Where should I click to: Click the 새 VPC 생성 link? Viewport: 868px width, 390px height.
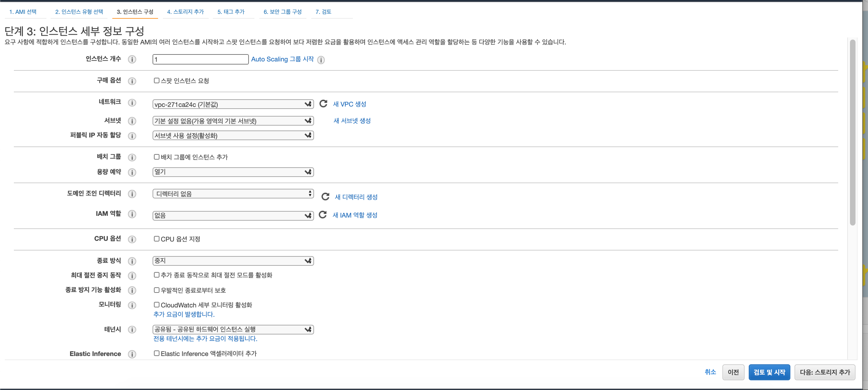[x=349, y=104]
